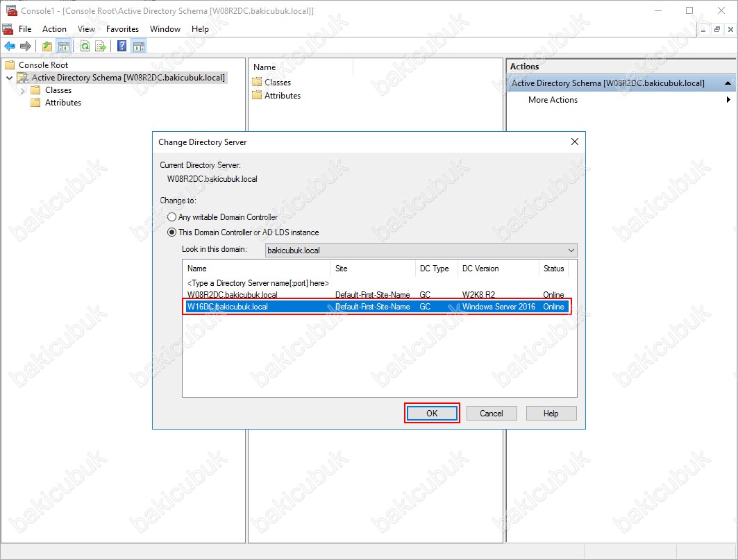The width and height of the screenshot is (738, 560).
Task: Click the Export List toolbar icon
Action: pos(101,46)
